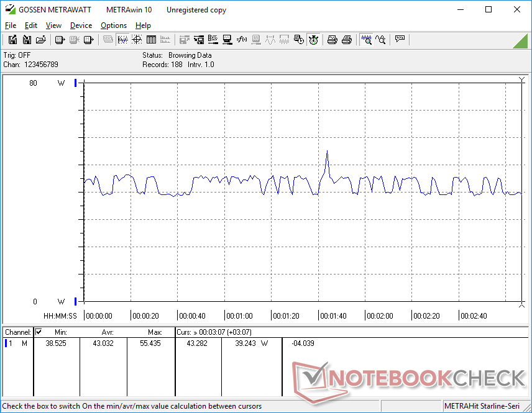Click the greyed oscilloscope waveform icon

click(x=270, y=40)
